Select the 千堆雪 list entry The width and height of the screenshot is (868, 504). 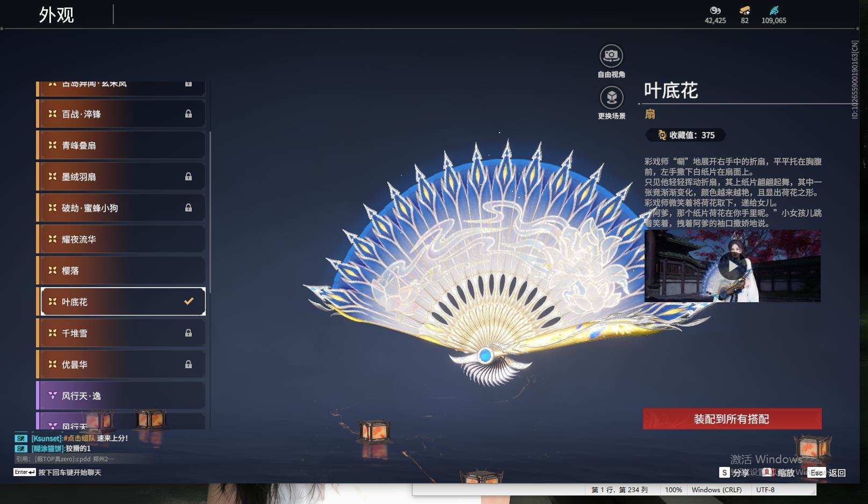121,333
